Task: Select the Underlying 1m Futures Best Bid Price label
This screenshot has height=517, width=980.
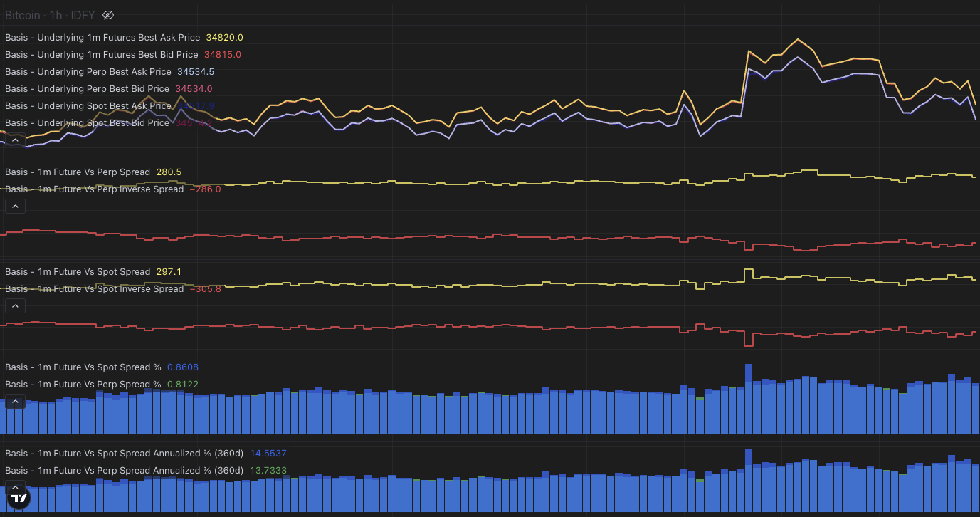Action: coord(102,54)
